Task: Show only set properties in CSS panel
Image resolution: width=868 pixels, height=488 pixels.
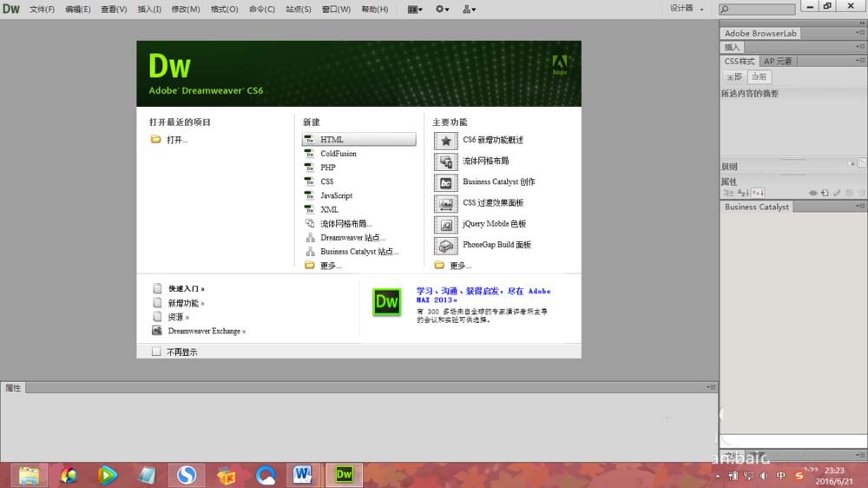Action: (x=758, y=193)
